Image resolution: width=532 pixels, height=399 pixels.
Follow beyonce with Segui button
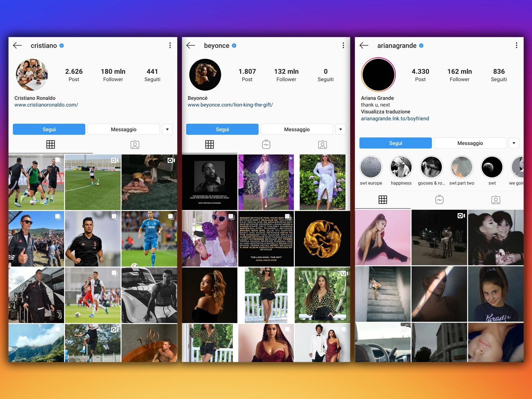[x=222, y=129]
